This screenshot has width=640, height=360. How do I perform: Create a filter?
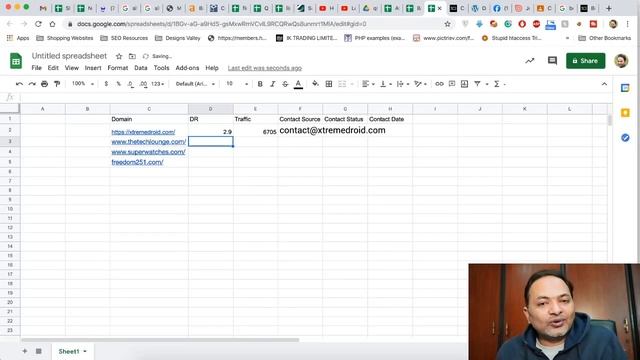[477, 84]
